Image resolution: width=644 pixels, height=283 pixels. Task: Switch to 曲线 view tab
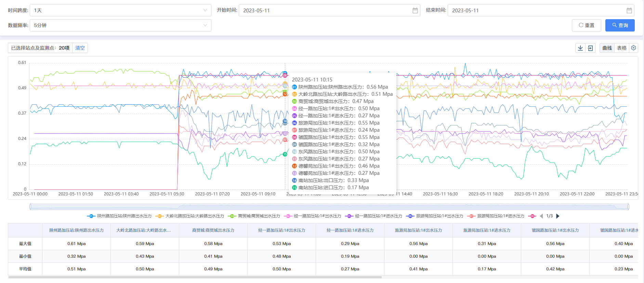coord(607,48)
